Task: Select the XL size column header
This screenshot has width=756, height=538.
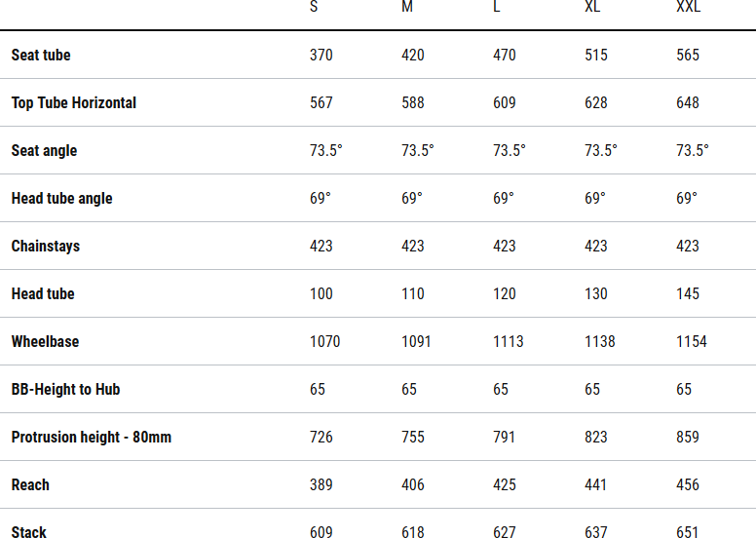Action: 593,7
